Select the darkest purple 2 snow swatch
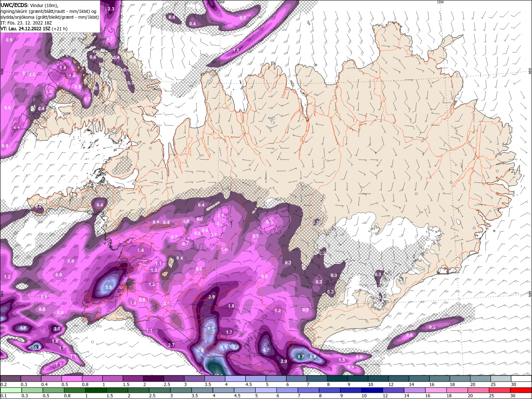Viewport: 532px width, 399px height. pyautogui.click(x=153, y=379)
